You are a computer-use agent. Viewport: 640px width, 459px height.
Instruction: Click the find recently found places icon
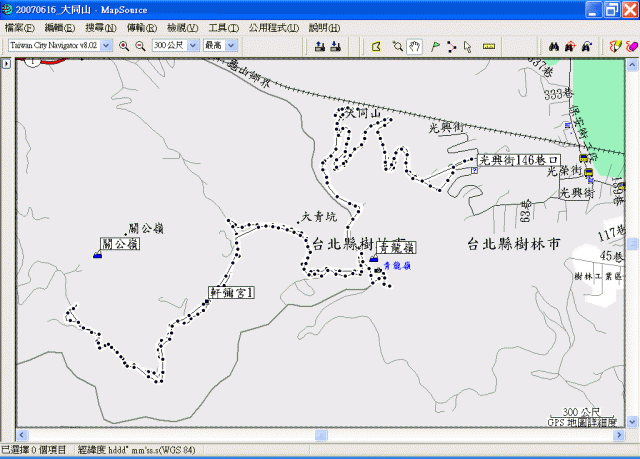(586, 46)
